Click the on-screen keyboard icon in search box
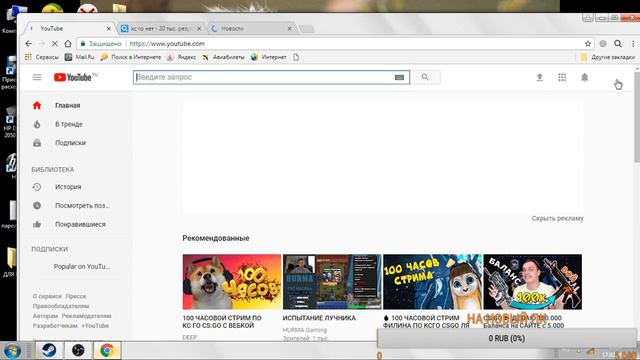Viewport: 640px width, 360px height. tap(399, 78)
